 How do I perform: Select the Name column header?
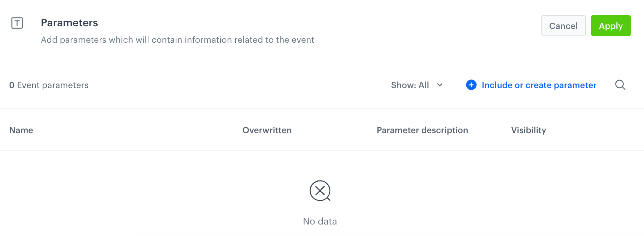tap(21, 130)
